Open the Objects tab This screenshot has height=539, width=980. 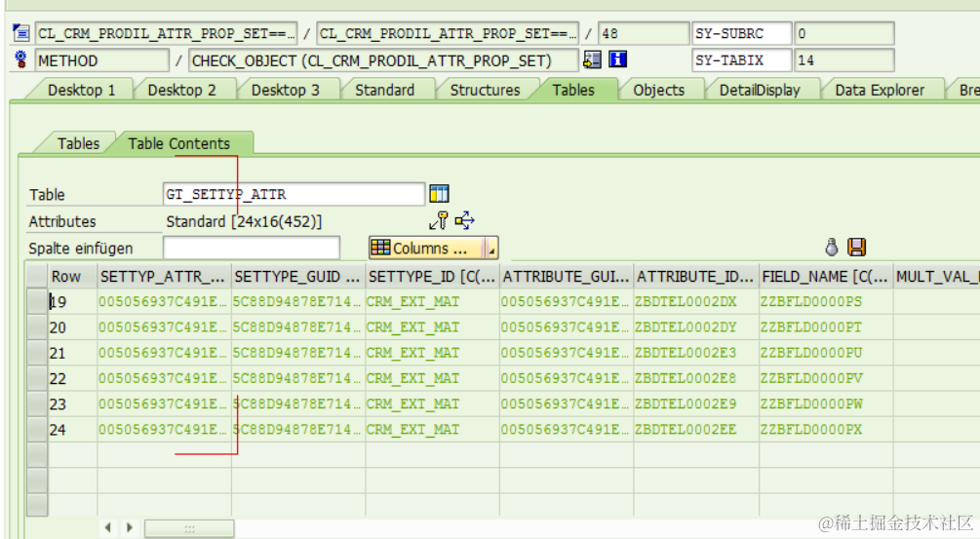click(659, 90)
